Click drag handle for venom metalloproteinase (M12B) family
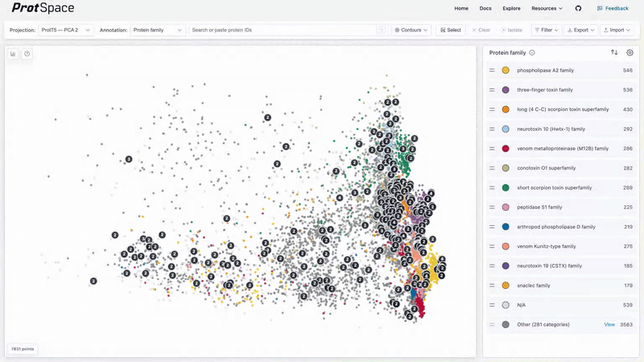The width and height of the screenshot is (644, 362). pyautogui.click(x=492, y=149)
